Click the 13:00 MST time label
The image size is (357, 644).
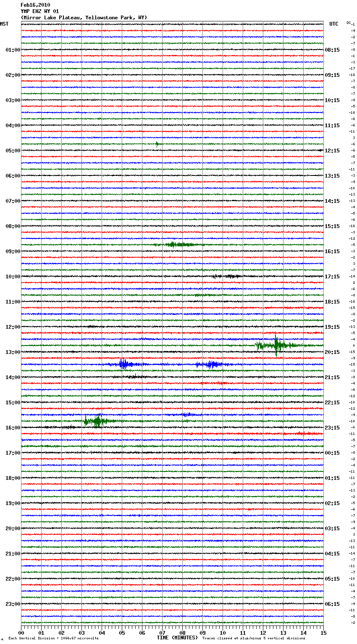tap(13, 352)
